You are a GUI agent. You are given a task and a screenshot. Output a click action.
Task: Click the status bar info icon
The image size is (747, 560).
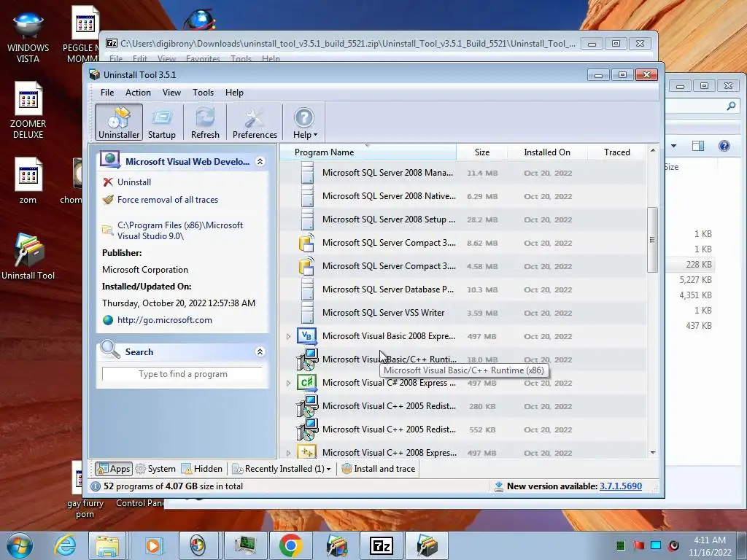click(96, 486)
